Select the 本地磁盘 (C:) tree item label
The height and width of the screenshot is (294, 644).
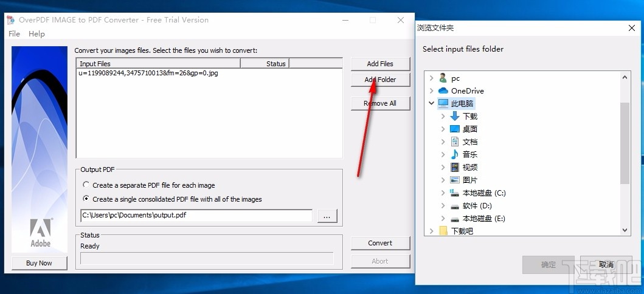coord(484,193)
